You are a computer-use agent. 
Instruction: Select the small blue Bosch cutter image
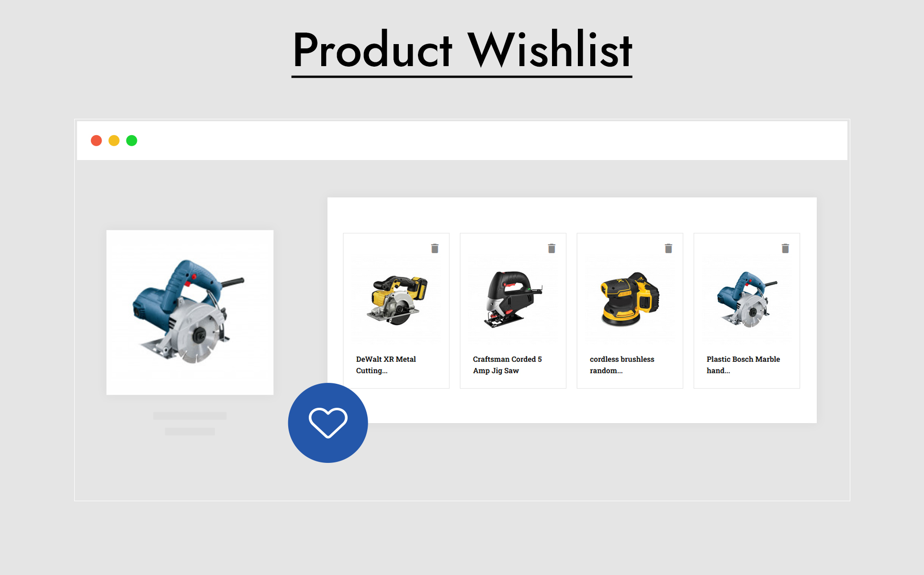click(746, 299)
